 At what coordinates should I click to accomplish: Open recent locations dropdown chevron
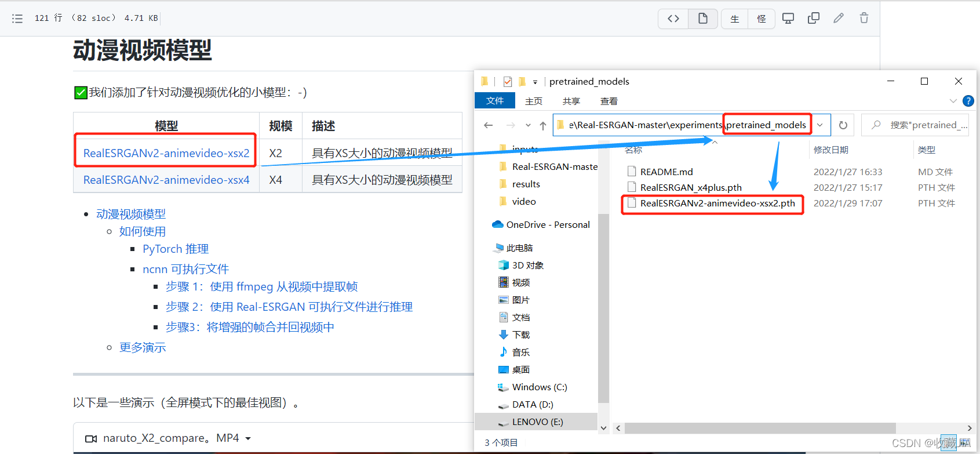[x=528, y=125]
